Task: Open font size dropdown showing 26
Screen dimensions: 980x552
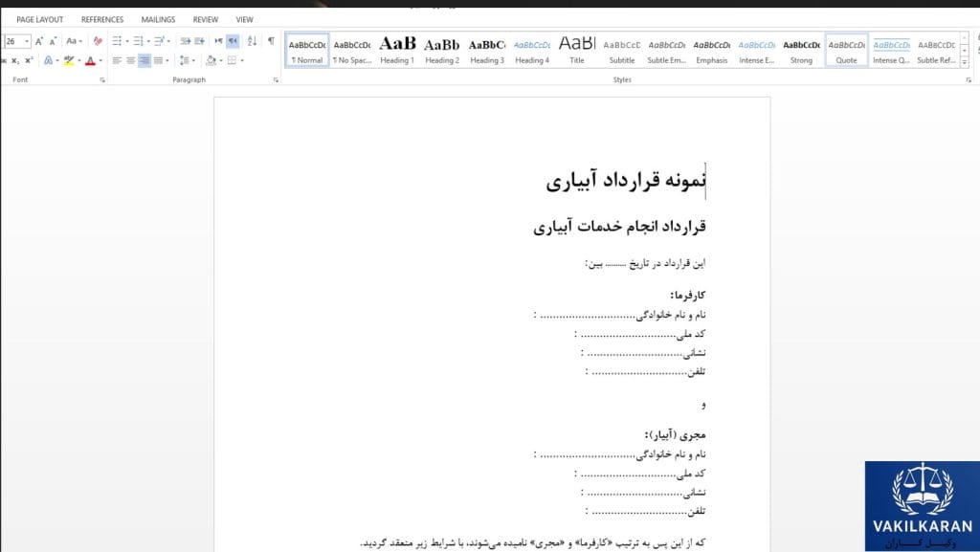Action: tap(27, 41)
